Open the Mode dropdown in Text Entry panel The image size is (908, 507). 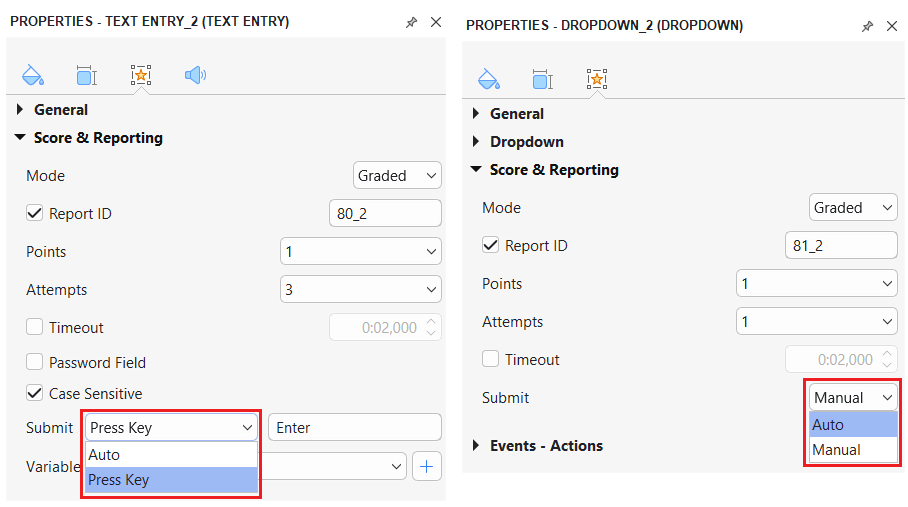click(x=397, y=176)
